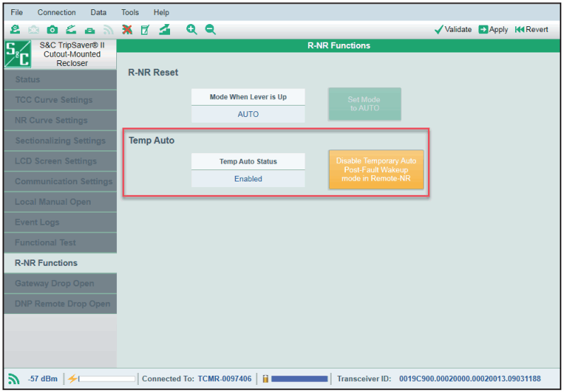
Task: Click the S&C TripSaver II Cutout-Mounted Recloser title
Action: pyautogui.click(x=72, y=54)
